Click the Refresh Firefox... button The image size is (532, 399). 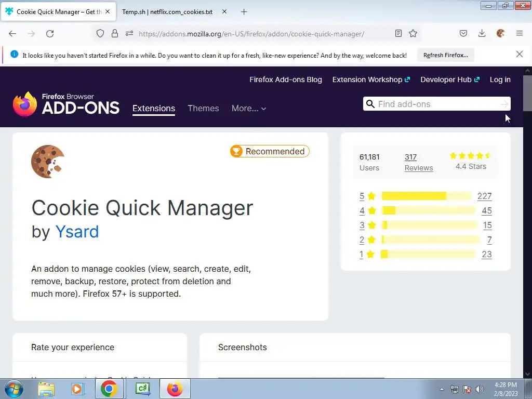pos(445,55)
